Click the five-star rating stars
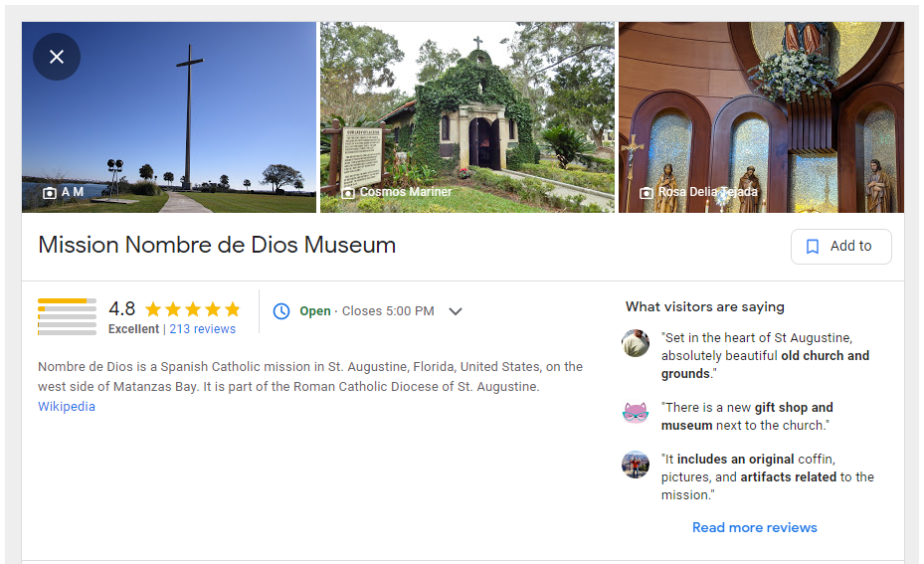Image resolution: width=924 pixels, height=564 pixels. pyautogui.click(x=193, y=308)
